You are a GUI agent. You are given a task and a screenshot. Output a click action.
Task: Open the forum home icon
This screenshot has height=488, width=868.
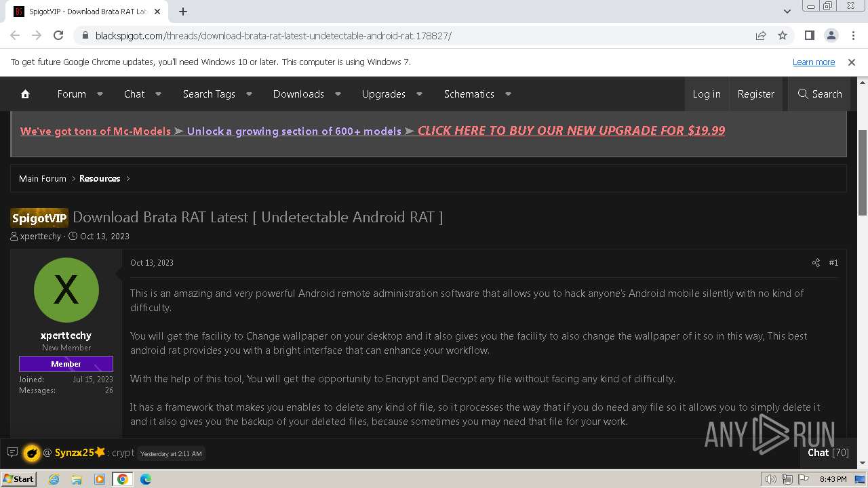pos(25,94)
